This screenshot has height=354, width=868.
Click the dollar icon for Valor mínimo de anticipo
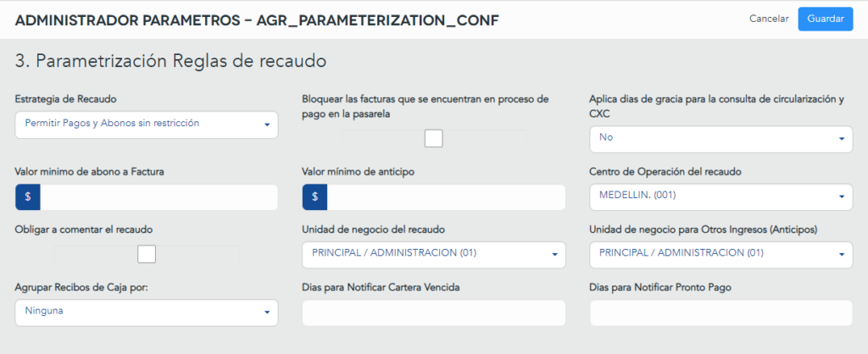point(314,197)
